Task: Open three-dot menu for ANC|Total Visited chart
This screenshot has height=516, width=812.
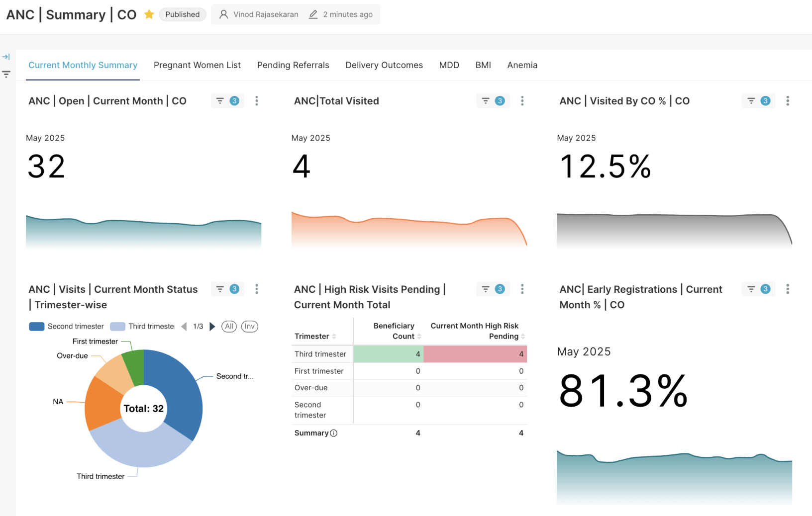Action: 522,101
